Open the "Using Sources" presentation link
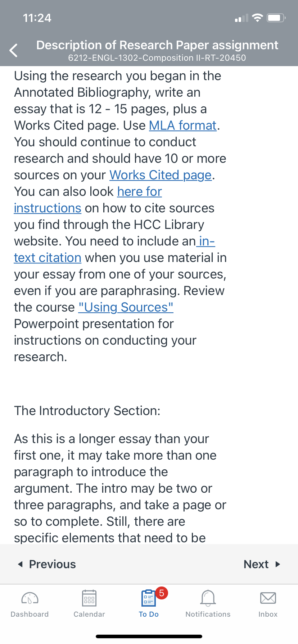This screenshot has width=298, height=644. (x=126, y=307)
